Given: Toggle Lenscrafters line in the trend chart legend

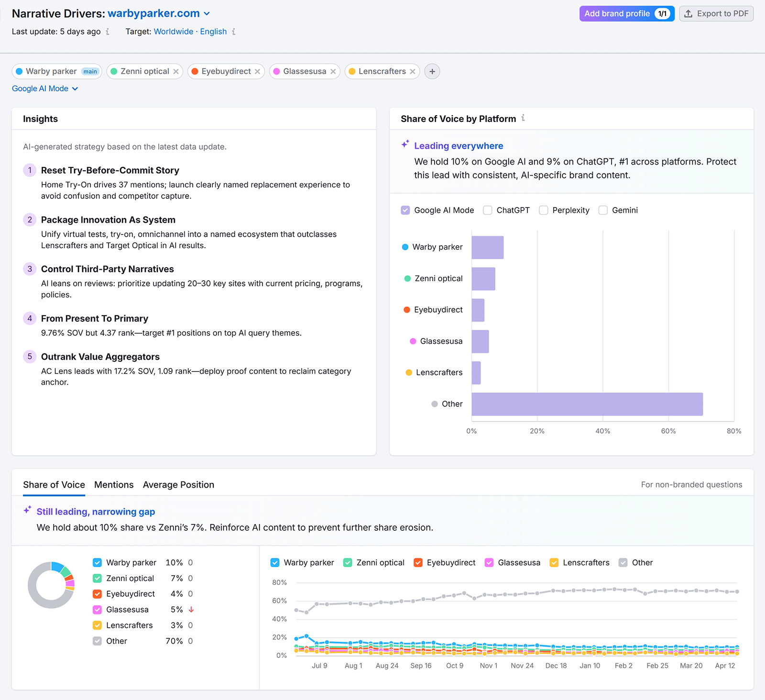Looking at the screenshot, I should (554, 563).
